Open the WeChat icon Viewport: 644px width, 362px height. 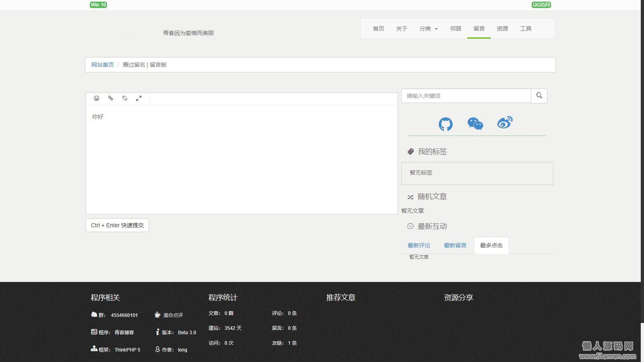[475, 123]
